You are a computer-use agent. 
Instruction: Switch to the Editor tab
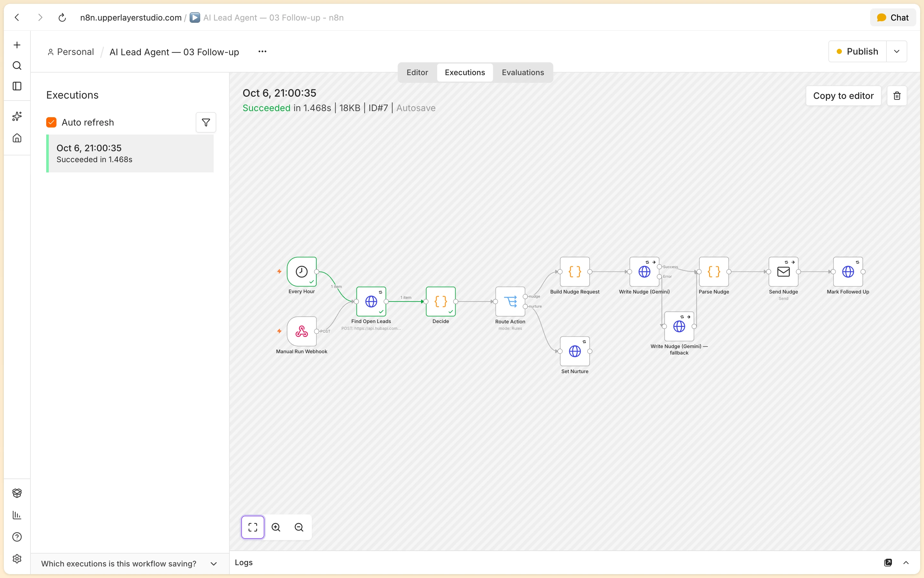pyautogui.click(x=417, y=73)
